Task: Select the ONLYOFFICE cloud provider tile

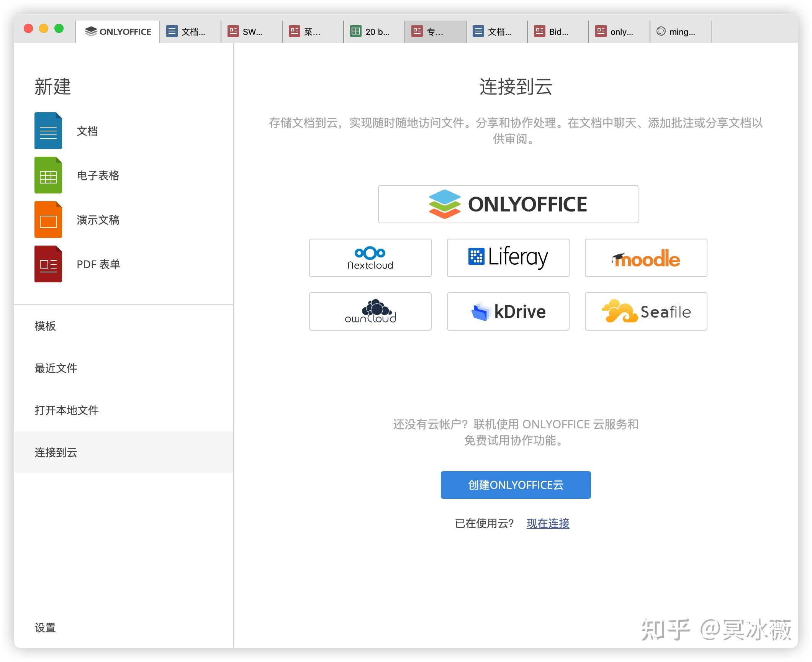Action: pos(507,204)
